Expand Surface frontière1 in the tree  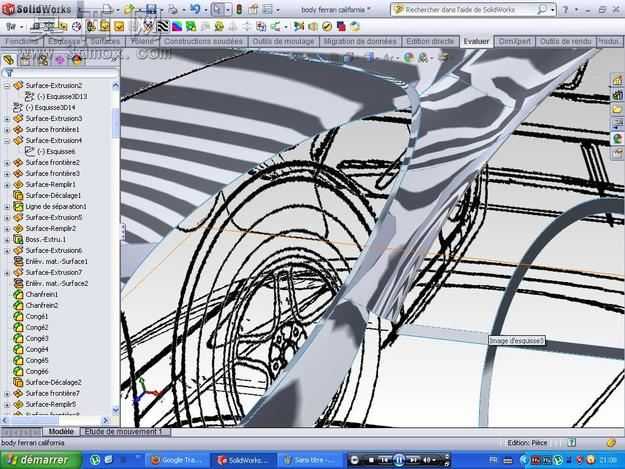6,130
